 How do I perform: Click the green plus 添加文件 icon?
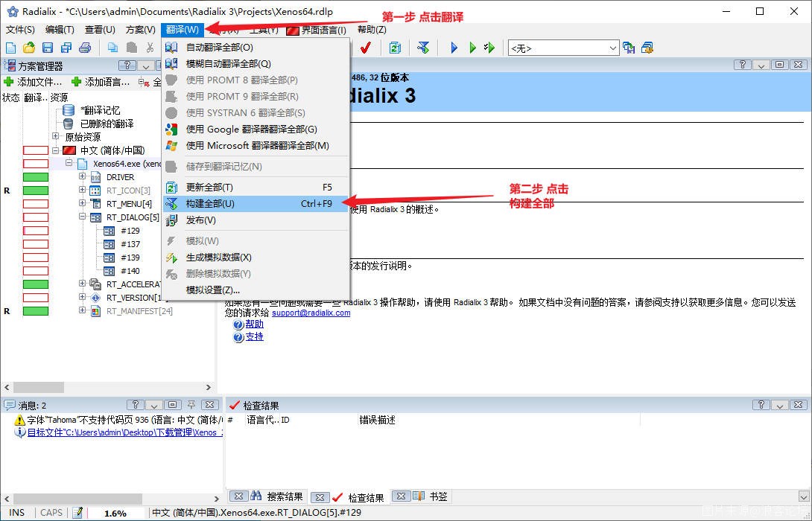[x=8, y=82]
